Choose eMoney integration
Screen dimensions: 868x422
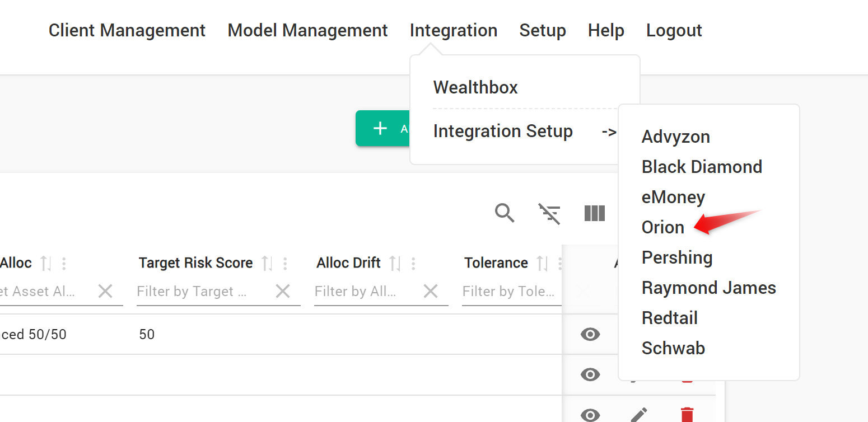(673, 197)
